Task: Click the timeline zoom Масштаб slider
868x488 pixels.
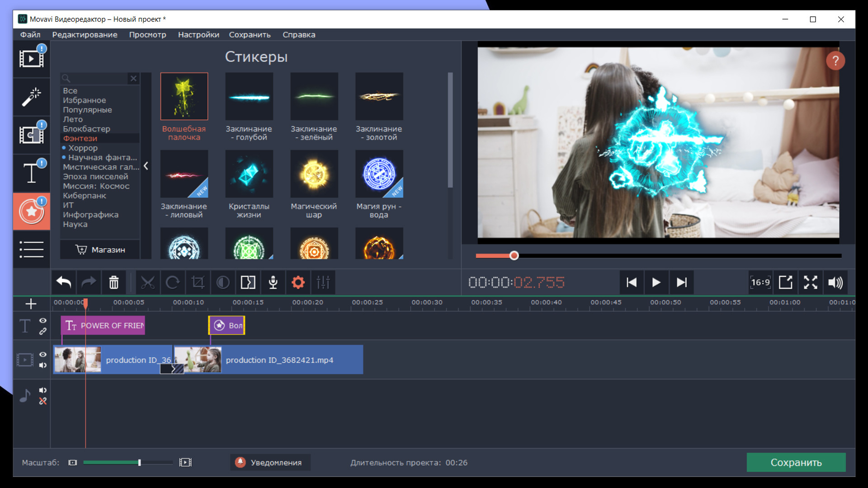Action: 128,462
